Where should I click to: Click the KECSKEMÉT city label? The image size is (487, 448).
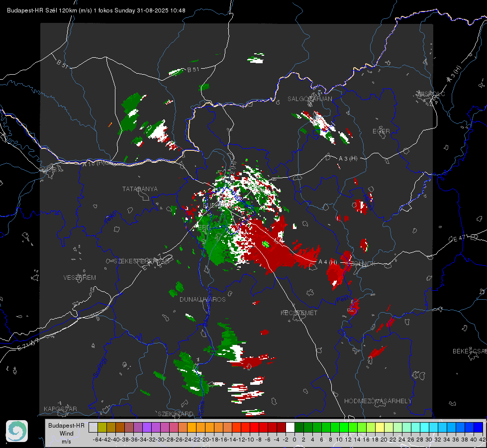[x=299, y=313]
